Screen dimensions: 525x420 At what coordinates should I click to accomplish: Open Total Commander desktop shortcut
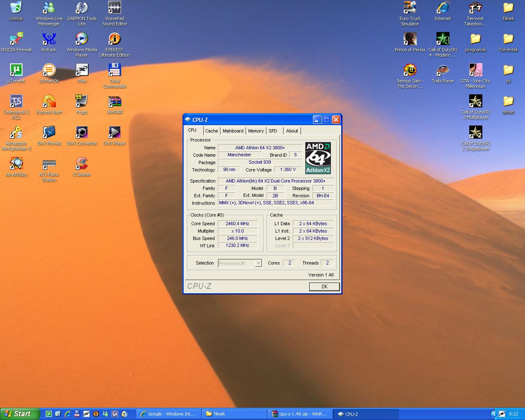(x=114, y=76)
